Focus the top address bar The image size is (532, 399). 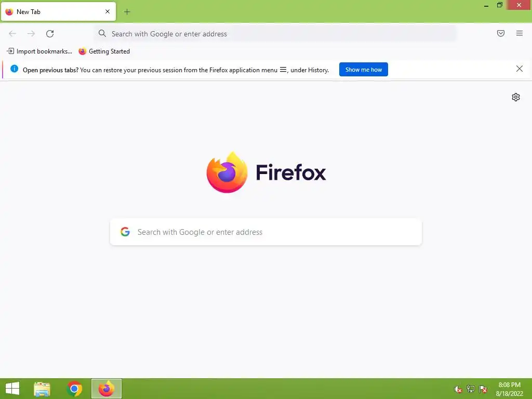tap(275, 34)
